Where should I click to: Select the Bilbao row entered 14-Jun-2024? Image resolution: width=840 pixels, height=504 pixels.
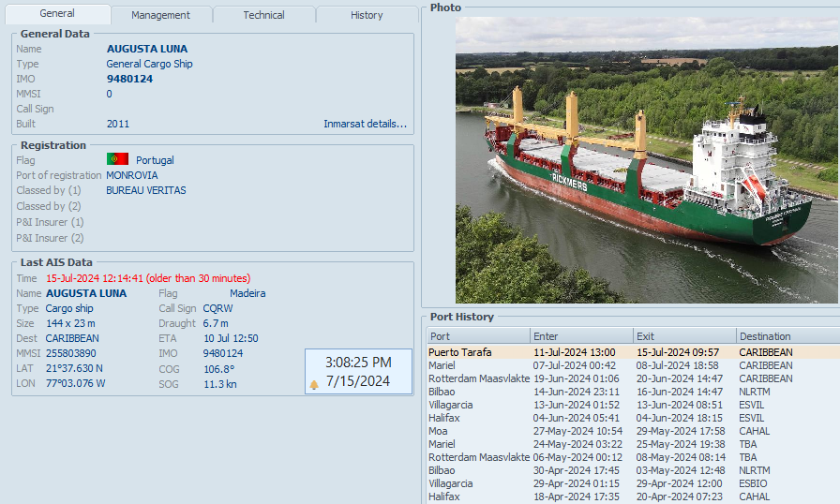click(633, 392)
